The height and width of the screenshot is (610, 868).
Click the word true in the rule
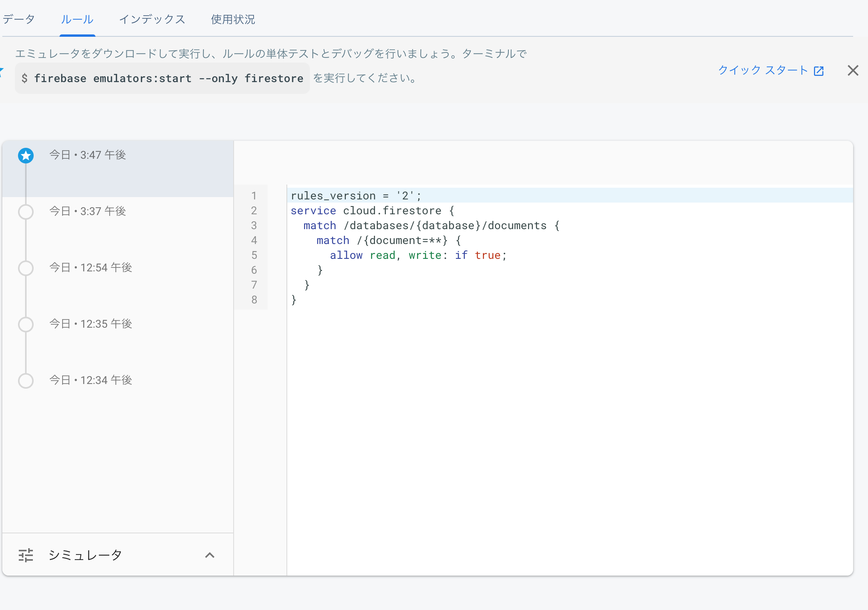pyautogui.click(x=488, y=255)
